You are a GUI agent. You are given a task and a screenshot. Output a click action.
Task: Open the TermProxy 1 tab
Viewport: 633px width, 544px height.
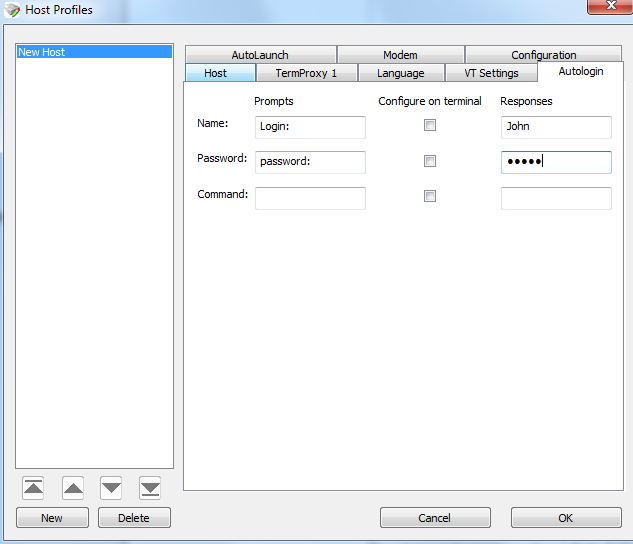pyautogui.click(x=306, y=73)
